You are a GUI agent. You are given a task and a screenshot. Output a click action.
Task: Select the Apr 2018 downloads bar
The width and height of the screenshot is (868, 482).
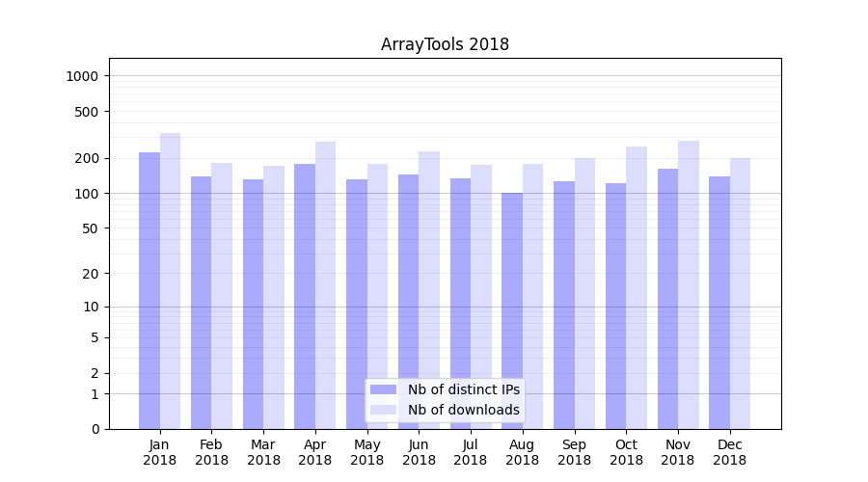pos(325,284)
